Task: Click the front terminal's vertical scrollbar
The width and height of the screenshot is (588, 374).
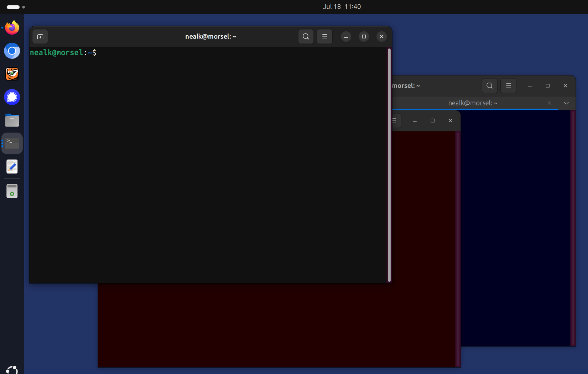Action: (x=389, y=165)
